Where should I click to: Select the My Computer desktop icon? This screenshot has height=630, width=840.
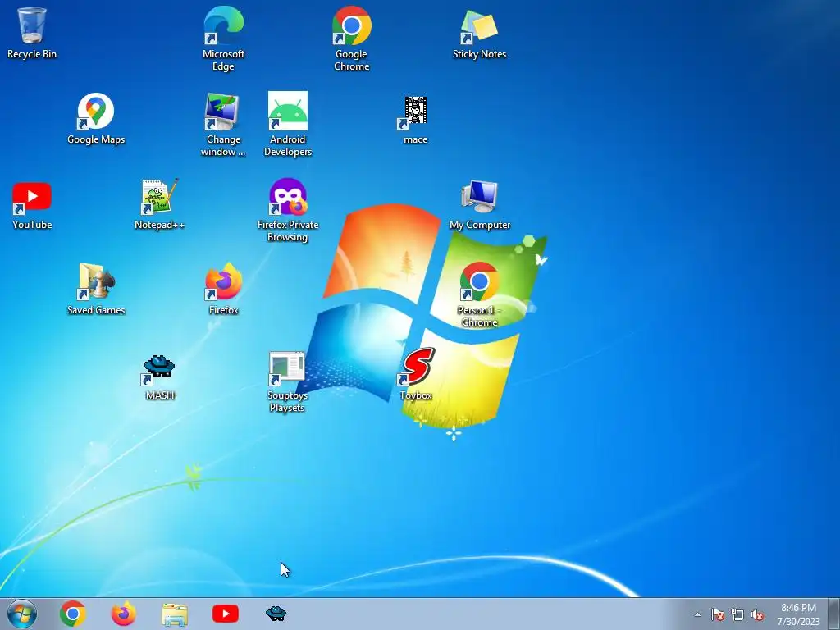coord(479,206)
